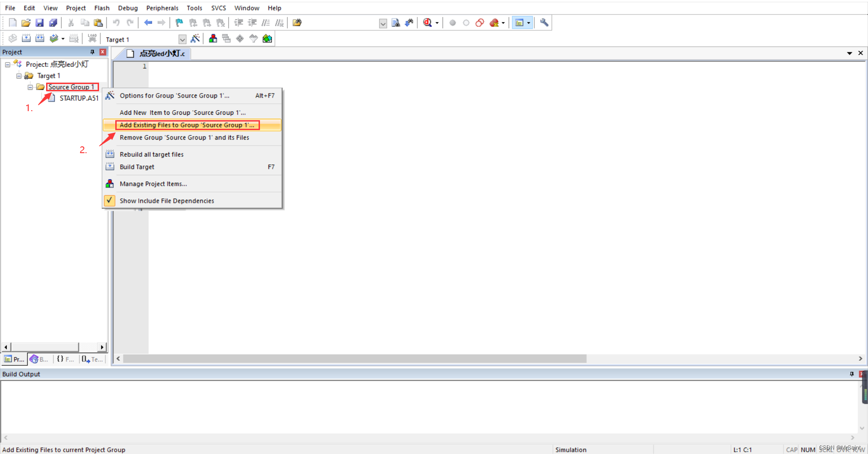868x454 pixels.
Task: Choose Add New Item to Group 'Source Group 1'
Action: 192,112
